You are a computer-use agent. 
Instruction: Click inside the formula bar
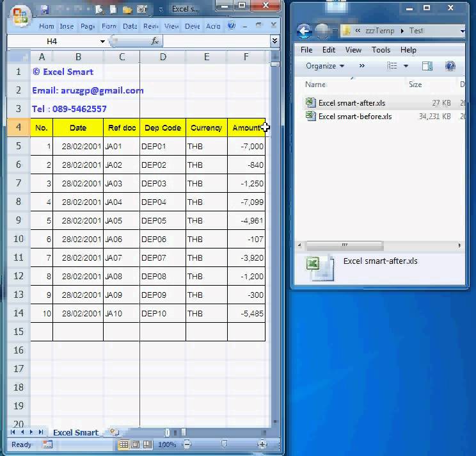[216, 41]
